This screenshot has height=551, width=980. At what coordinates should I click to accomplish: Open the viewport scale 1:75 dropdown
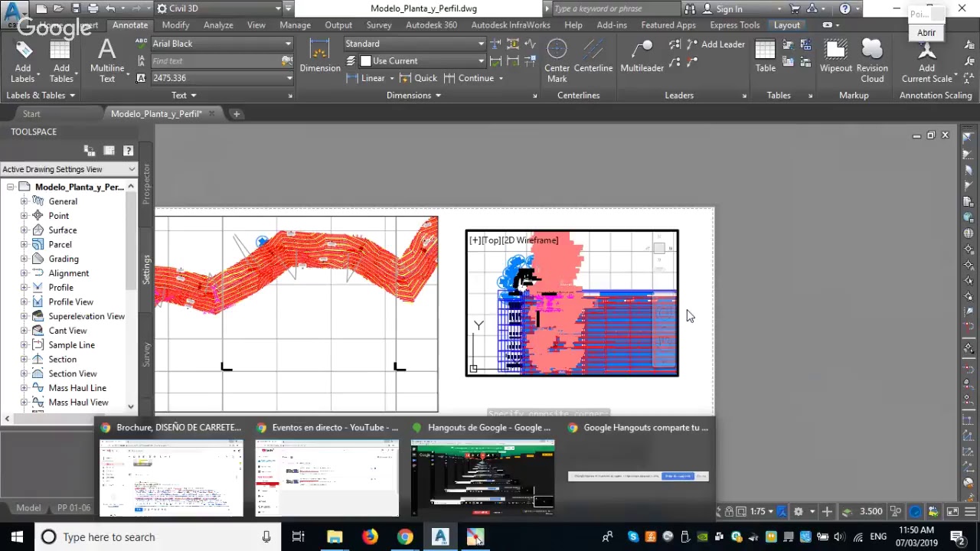(x=762, y=511)
